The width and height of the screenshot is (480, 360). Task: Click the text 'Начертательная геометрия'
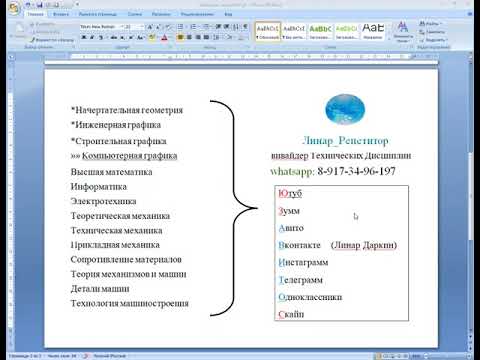[x=129, y=110]
